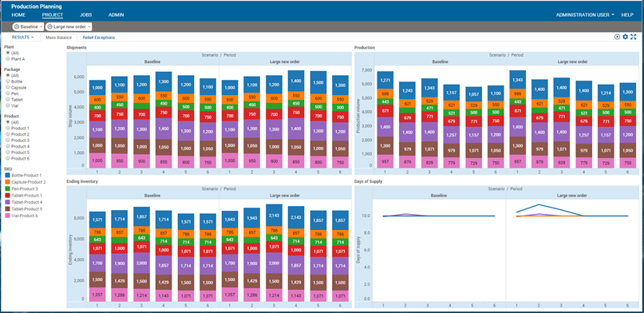644x313 pixels.
Task: Select the Product 6 radio button
Action: 8,159
